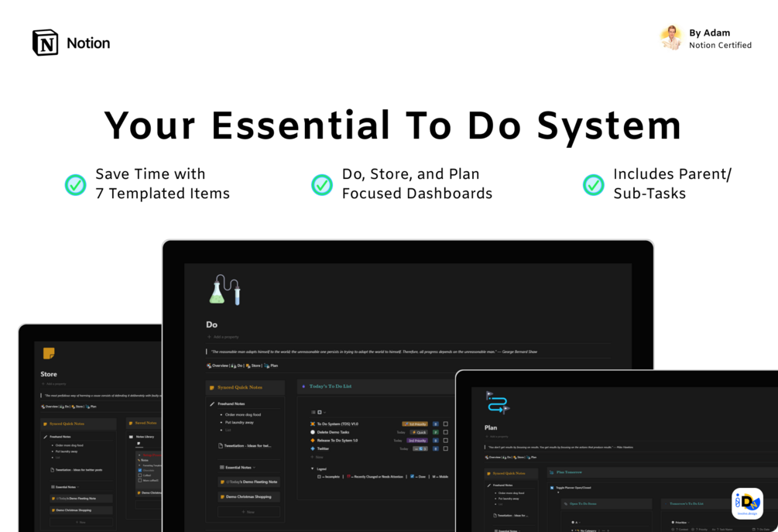Check off Release To Do System 1.0 task
The height and width of the screenshot is (532, 778).
pyautogui.click(x=446, y=440)
